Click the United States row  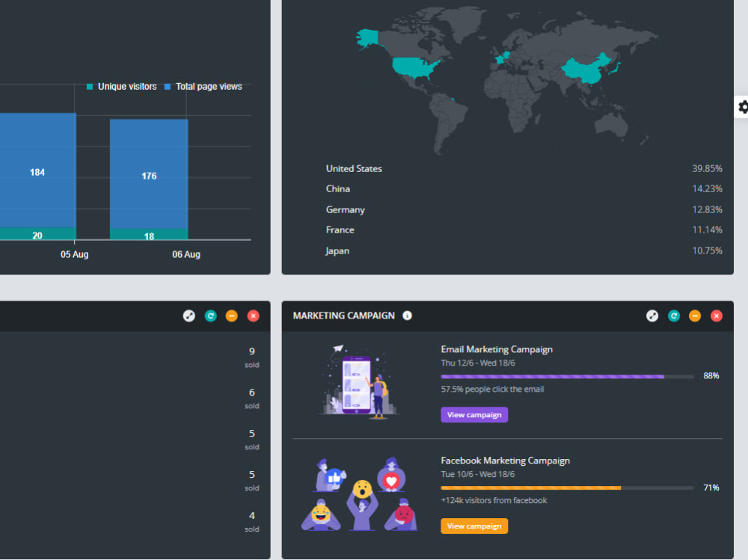tap(524, 168)
